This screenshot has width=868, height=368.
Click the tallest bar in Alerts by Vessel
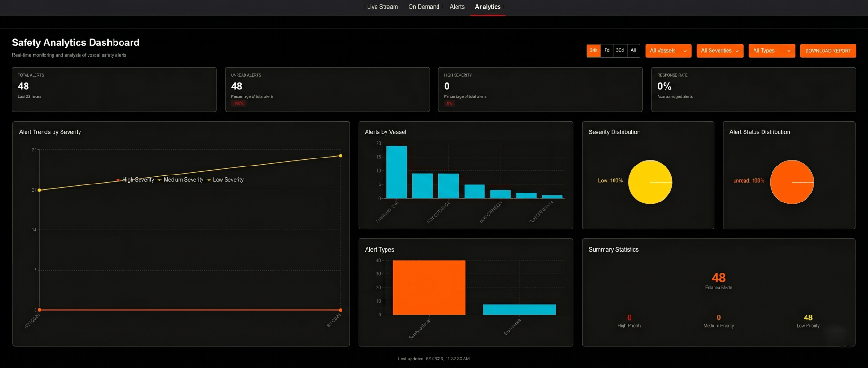396,172
